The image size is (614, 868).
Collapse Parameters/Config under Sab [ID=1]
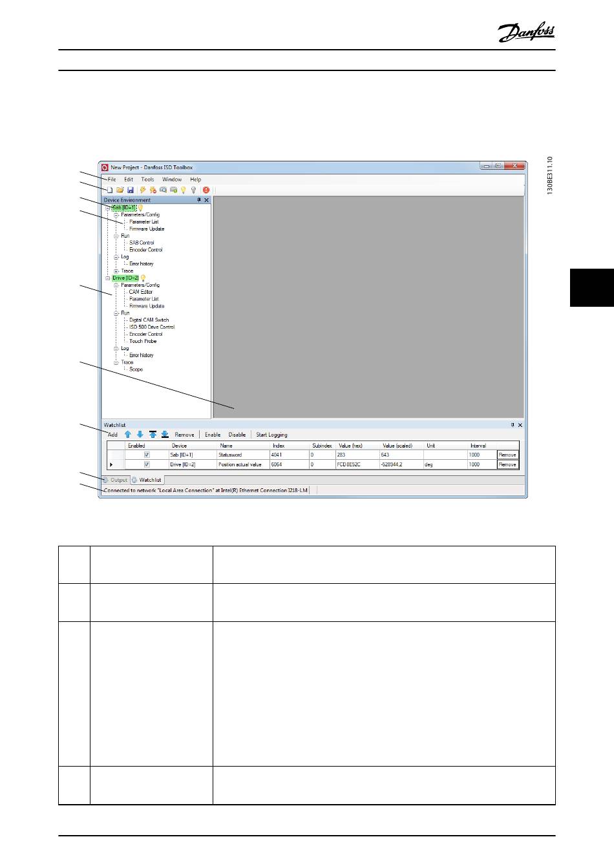point(116,215)
